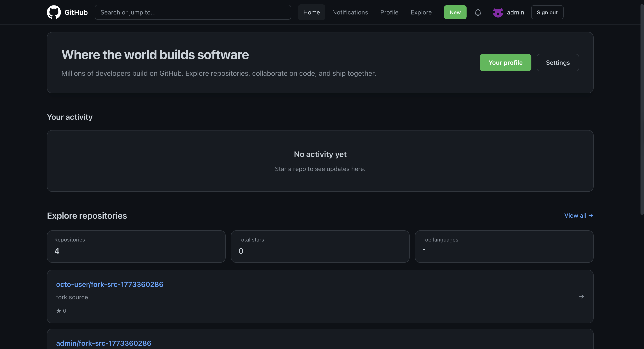The height and width of the screenshot is (349, 644).
Task: Click the 'Your activity' heading
Action: point(70,117)
